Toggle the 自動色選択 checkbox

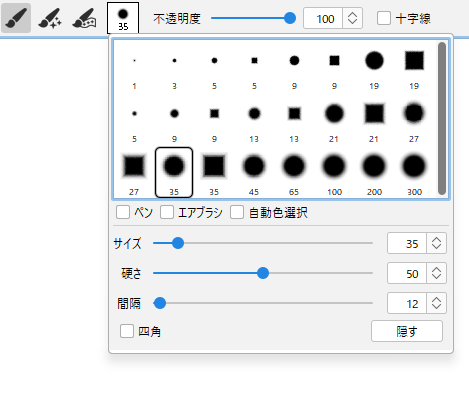point(237,212)
